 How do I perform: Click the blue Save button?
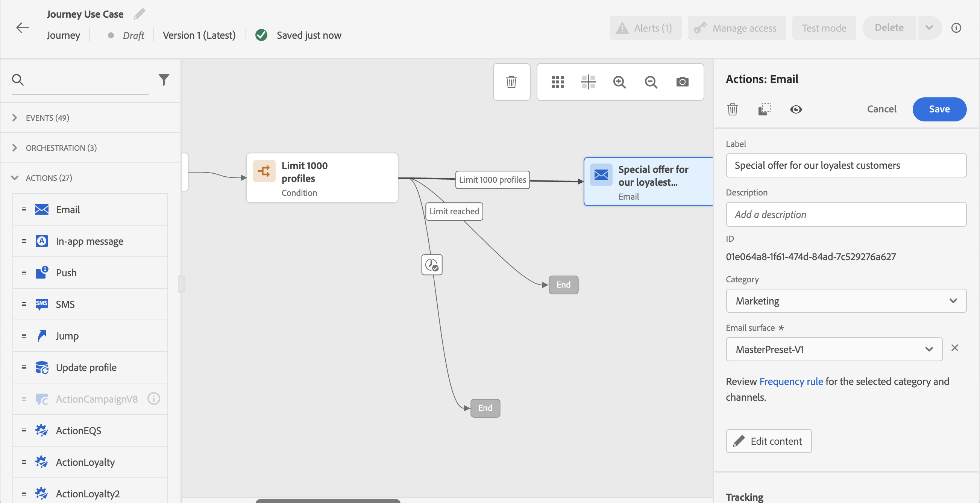939,109
